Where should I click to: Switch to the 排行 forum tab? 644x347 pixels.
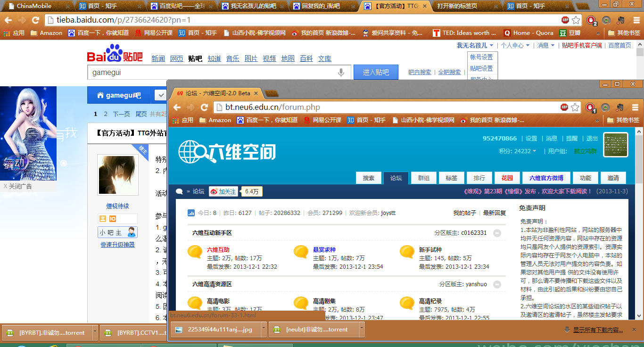[x=479, y=178]
